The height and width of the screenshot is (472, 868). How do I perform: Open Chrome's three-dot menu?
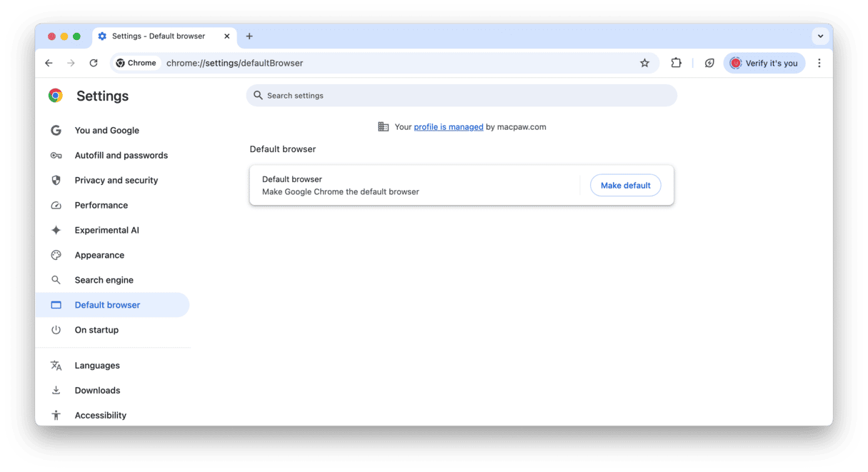coord(819,63)
